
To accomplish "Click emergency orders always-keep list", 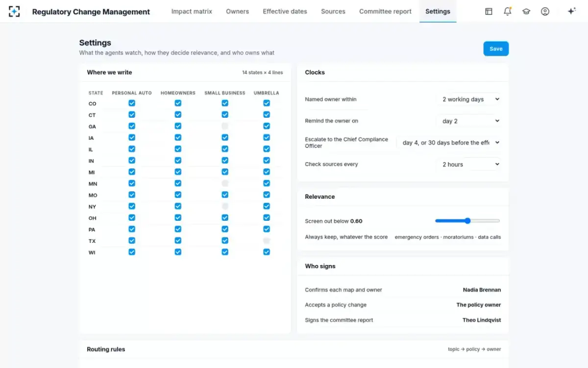I will 448,237.
